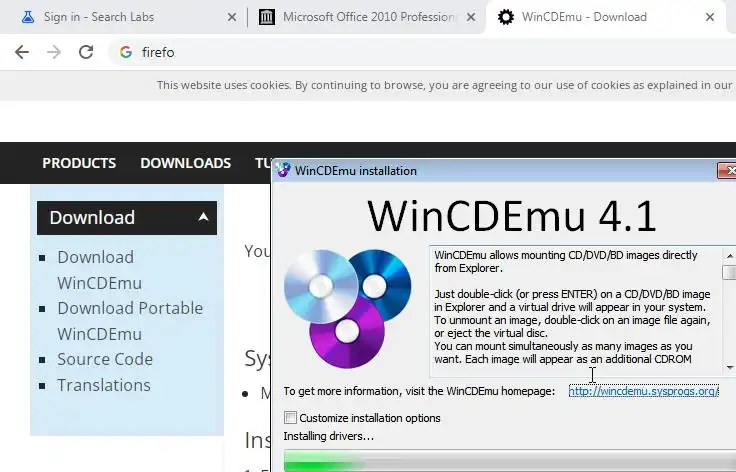This screenshot has width=736, height=472.
Task: Click the browser back arrow
Action: pyautogui.click(x=22, y=52)
